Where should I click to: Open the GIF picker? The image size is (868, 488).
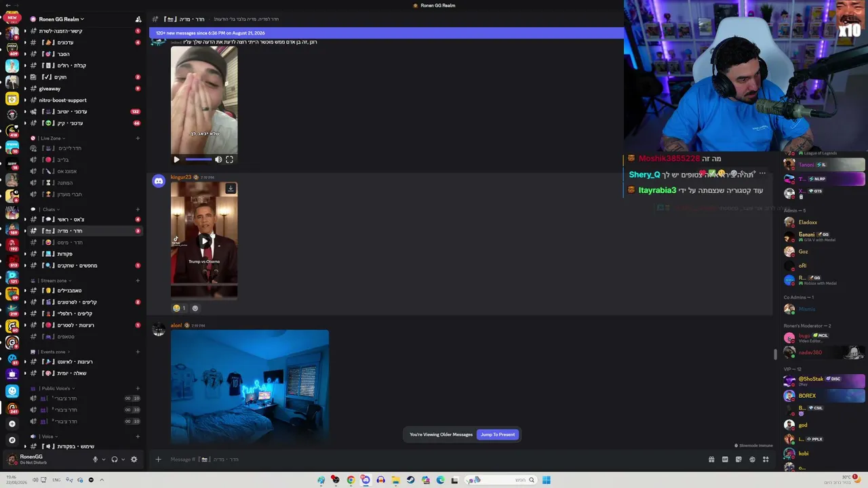coord(725,460)
